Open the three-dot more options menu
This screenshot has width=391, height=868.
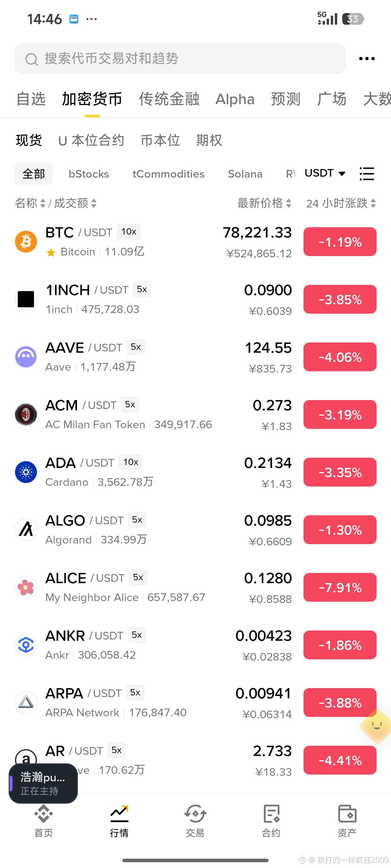click(x=367, y=59)
